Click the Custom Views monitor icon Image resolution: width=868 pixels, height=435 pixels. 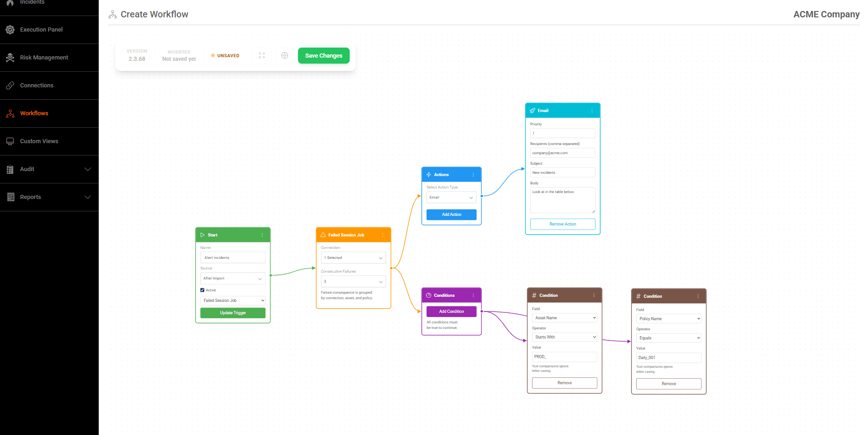[x=10, y=141]
